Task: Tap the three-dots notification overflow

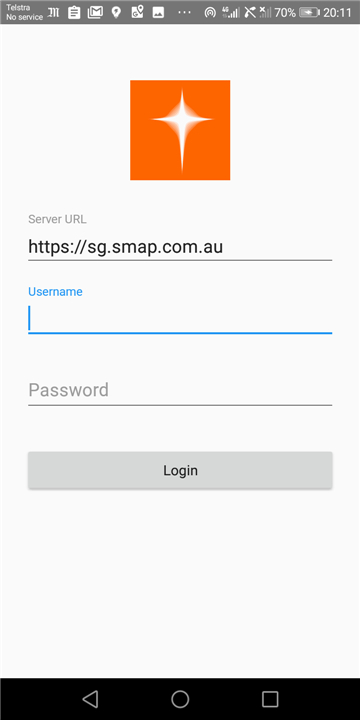Action: [x=184, y=13]
